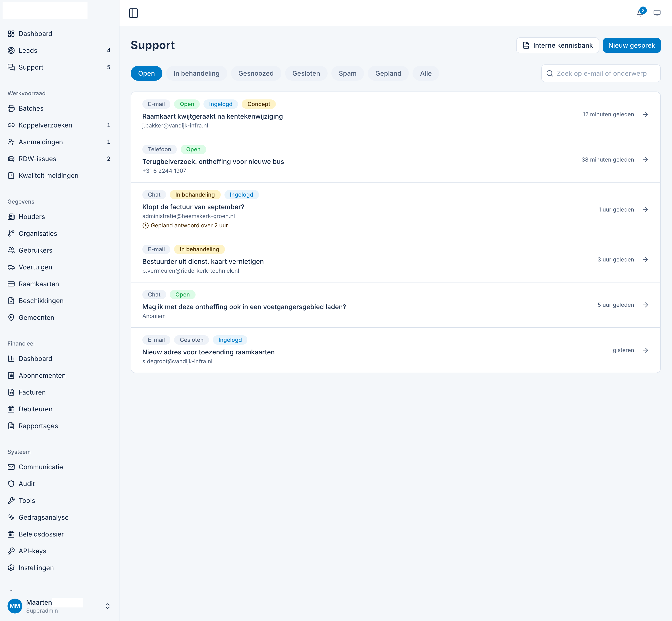Open 'Klopt de factuur van september?' conversation
Screen dimensions: 672x621
tap(395, 210)
